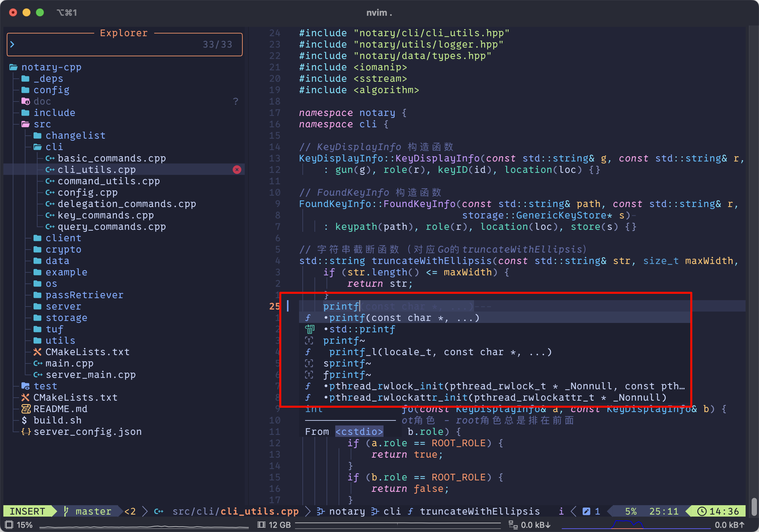Click the editor scrollbar thumb at right edge

pos(754,507)
